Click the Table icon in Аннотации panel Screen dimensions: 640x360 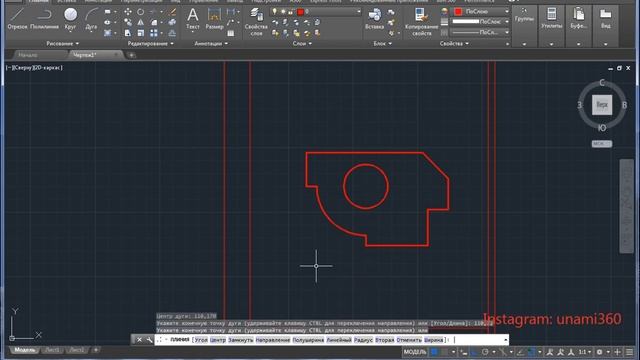231,33
